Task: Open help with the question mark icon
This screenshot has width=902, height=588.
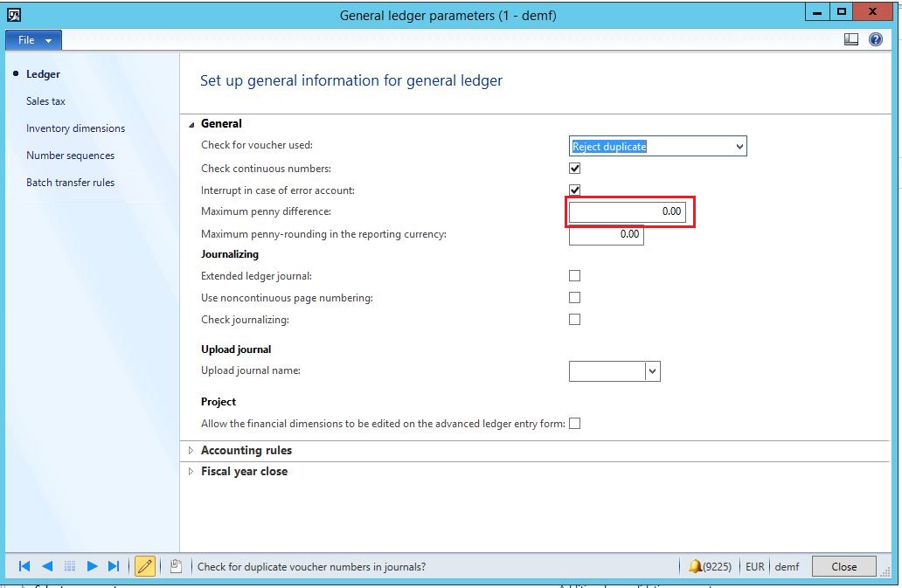Action: (x=875, y=39)
